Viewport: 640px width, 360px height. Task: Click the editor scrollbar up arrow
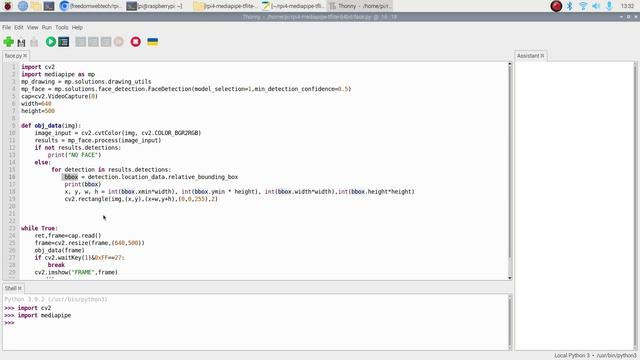pyautogui.click(x=509, y=64)
